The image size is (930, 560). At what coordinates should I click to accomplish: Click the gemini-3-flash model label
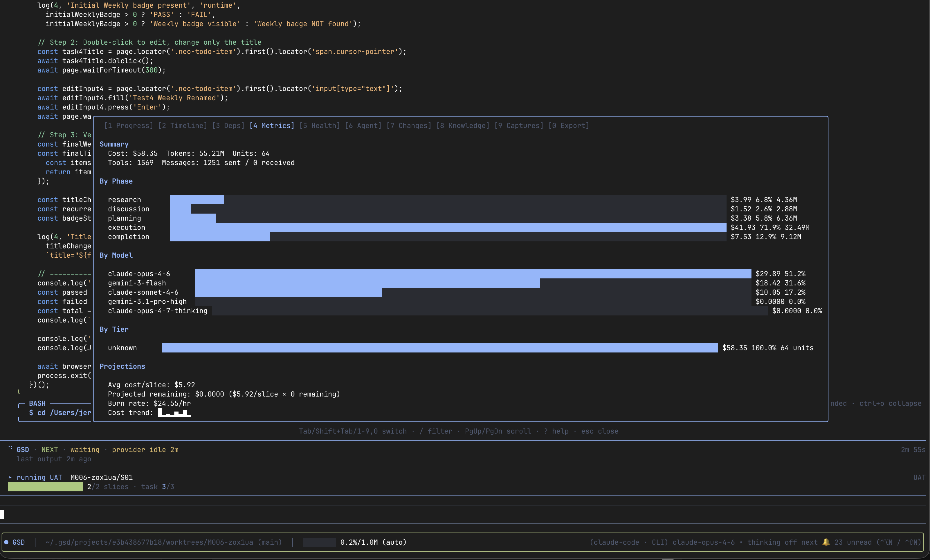click(137, 283)
